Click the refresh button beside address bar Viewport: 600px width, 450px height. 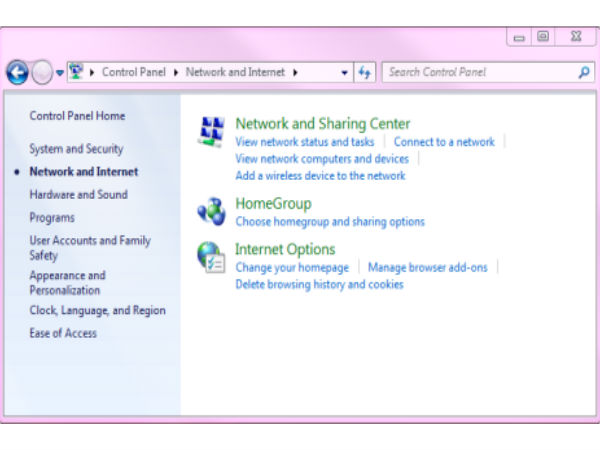coord(365,72)
